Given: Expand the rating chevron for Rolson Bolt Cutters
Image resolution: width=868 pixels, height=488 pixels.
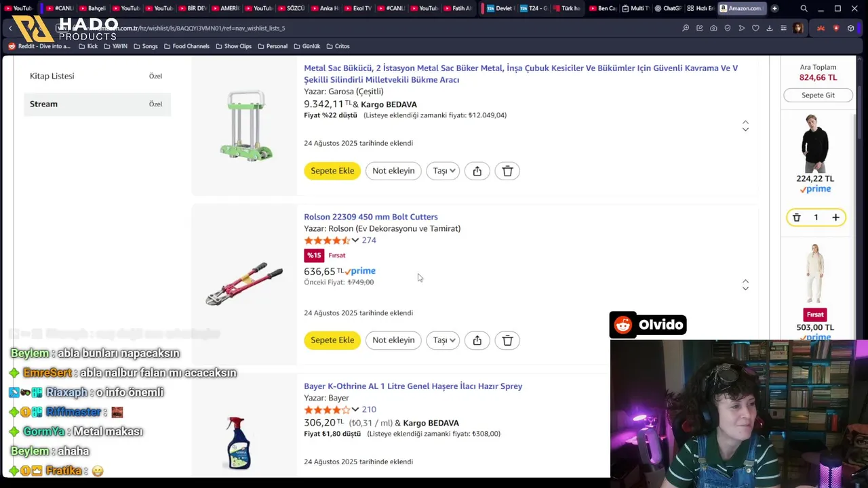Looking at the screenshot, I should (355, 240).
